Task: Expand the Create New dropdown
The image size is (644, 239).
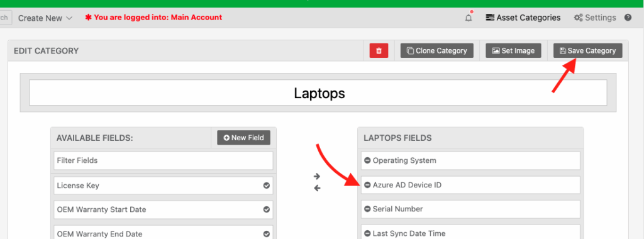Action: 45,18
